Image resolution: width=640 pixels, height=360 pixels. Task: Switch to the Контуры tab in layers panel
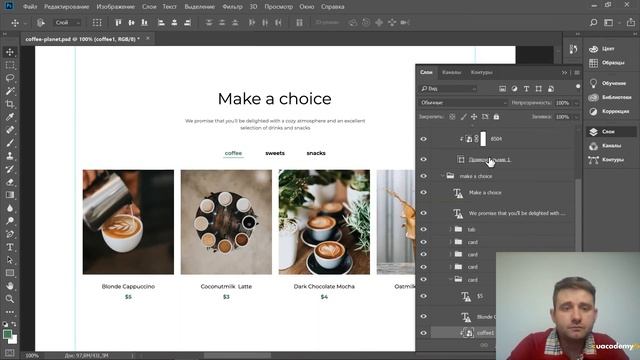(482, 72)
